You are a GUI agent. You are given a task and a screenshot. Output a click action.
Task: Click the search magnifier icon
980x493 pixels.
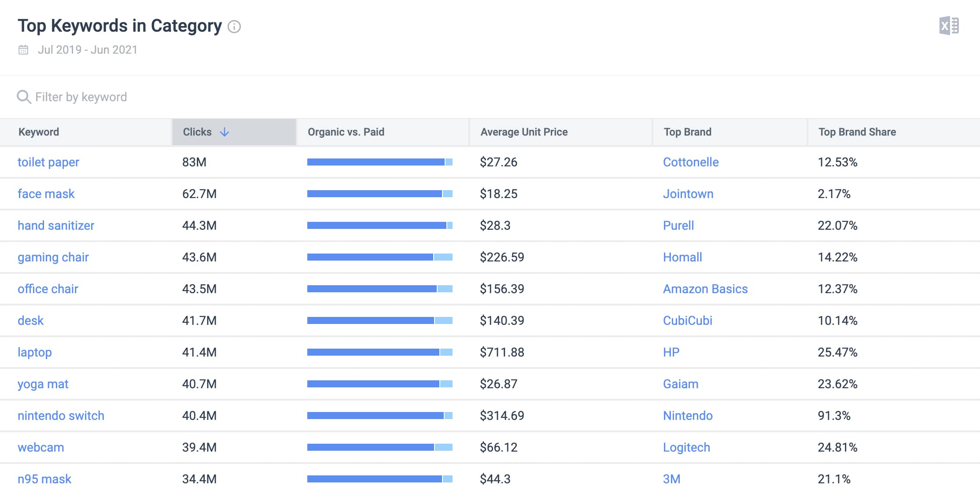pyautogui.click(x=24, y=97)
